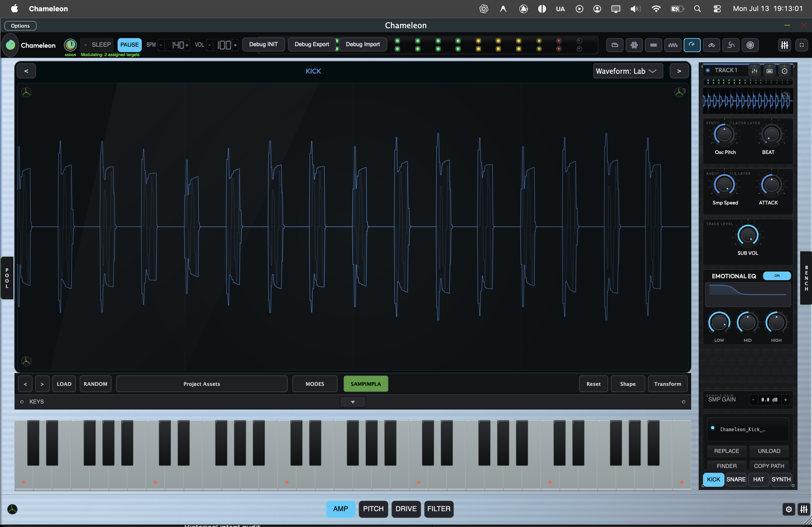Click the top-left tri-blade icon in waveform
Viewport: 812px width, 527px height.
(26, 92)
